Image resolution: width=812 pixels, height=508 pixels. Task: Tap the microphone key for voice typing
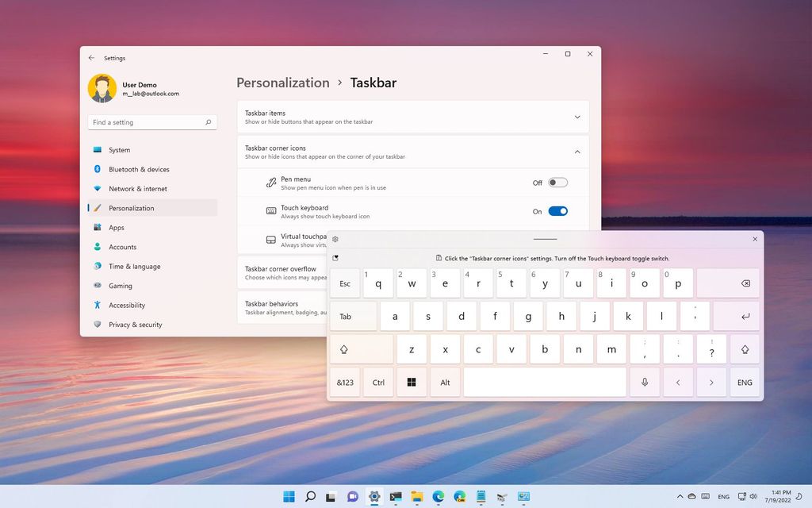(644, 382)
